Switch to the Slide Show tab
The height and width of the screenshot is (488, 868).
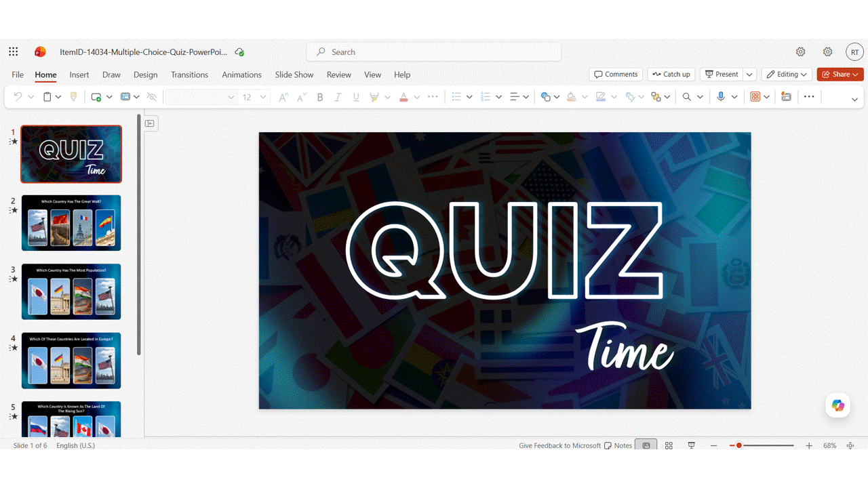(x=294, y=75)
